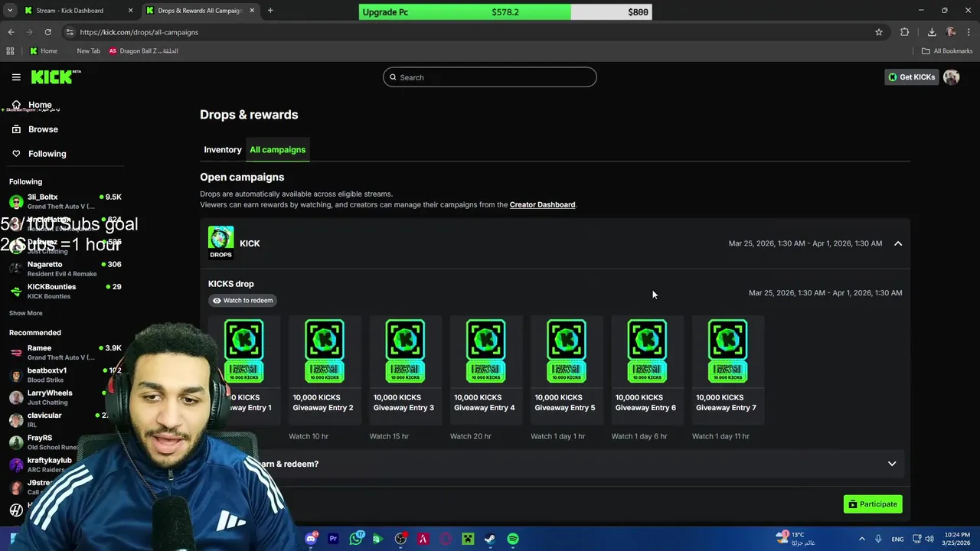980x551 pixels.
Task: Open OBS Studio from the taskbar
Action: click(x=400, y=539)
